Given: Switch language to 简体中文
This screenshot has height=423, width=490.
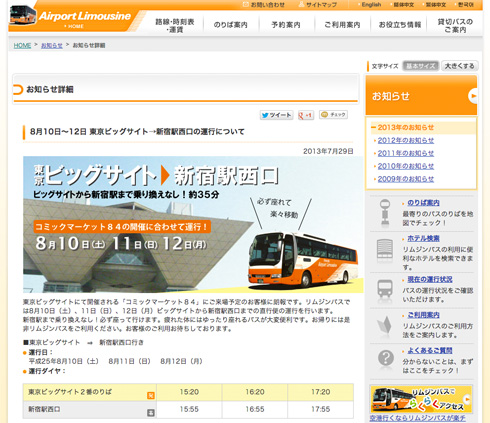Looking at the screenshot, I should point(403,5).
